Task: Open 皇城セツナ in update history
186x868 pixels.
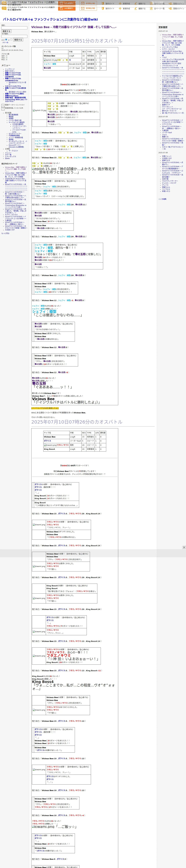Action: tap(166, 105)
